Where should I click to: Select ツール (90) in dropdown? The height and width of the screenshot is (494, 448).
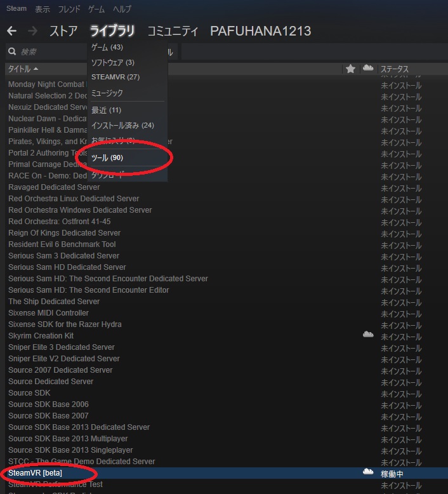(x=107, y=157)
